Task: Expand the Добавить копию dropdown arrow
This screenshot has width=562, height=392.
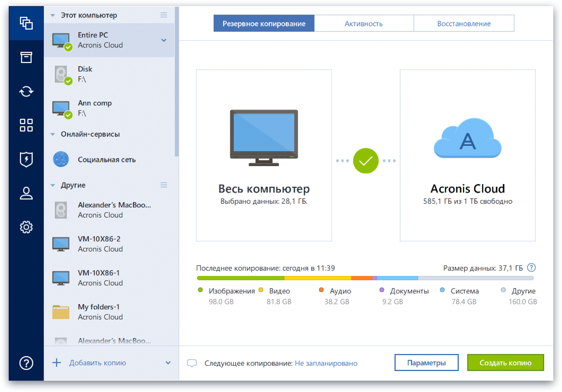Action: pyautogui.click(x=168, y=362)
